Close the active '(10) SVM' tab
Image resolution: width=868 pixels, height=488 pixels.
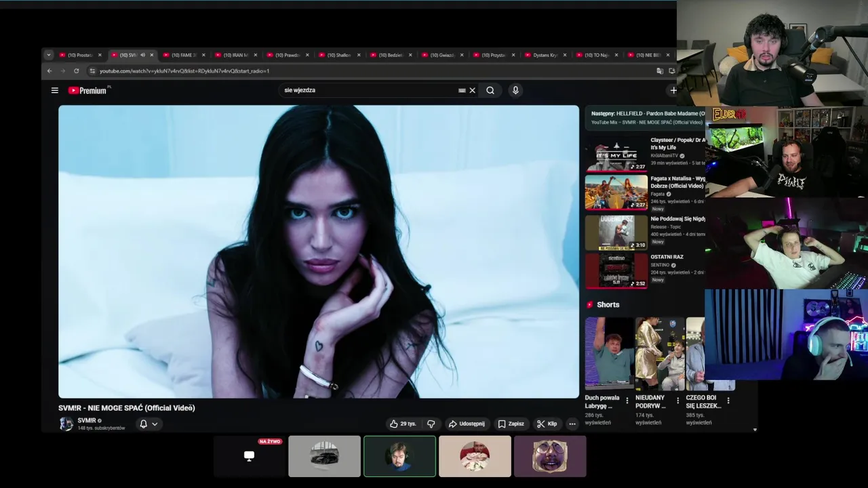click(151, 55)
